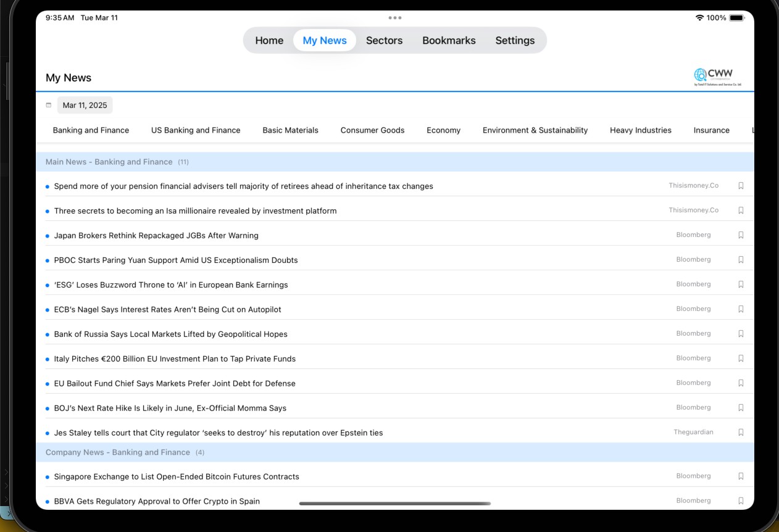Image resolution: width=779 pixels, height=532 pixels.
Task: Bookmark the Japan Brokers Rethink Repackaged JGBs article
Action: pos(741,235)
